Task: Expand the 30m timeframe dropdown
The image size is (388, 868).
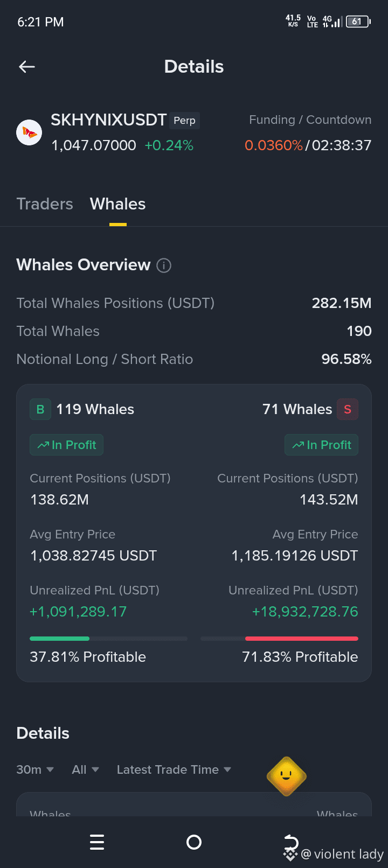Action: click(35, 769)
